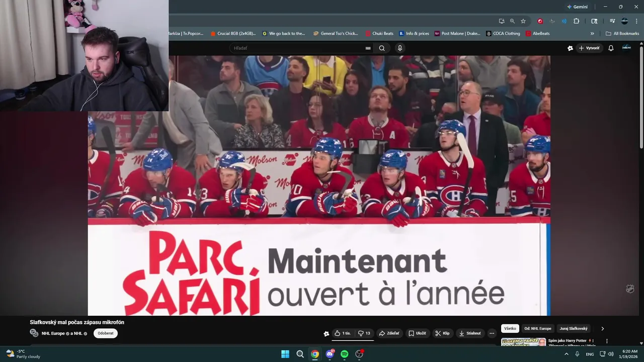
Task: Open Windows taskbar search
Action: tap(300, 354)
